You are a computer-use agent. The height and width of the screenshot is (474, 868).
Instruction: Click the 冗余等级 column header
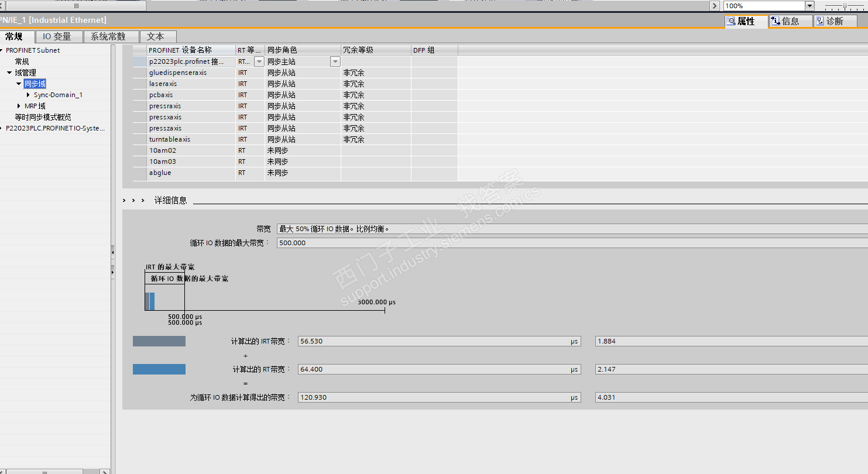376,50
